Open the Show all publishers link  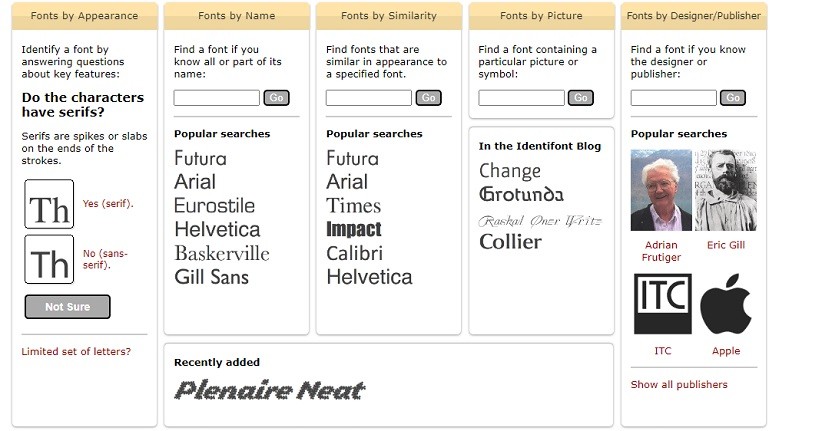tap(679, 384)
